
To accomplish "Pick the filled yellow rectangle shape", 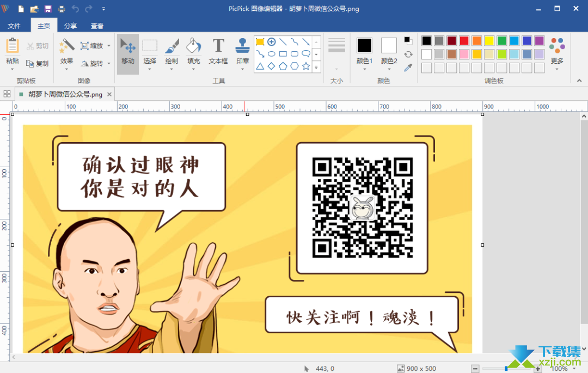I will (260, 41).
